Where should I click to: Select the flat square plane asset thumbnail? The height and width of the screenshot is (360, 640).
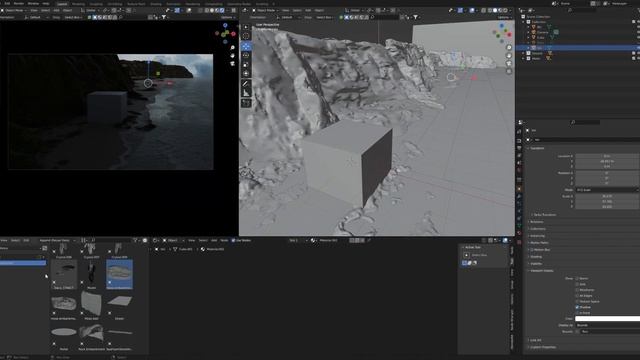(x=119, y=302)
